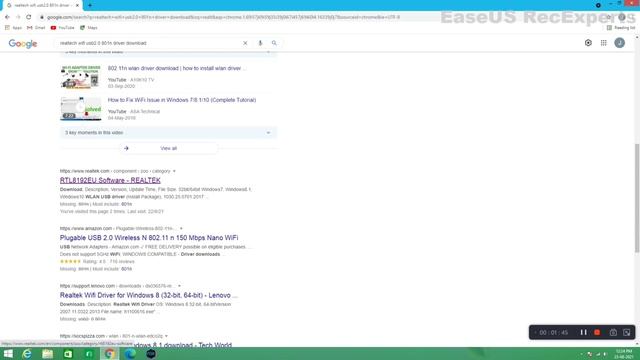Open the Fix WiFi Issue video thumbnail
640x360 pixels.
pyautogui.click(x=81, y=109)
